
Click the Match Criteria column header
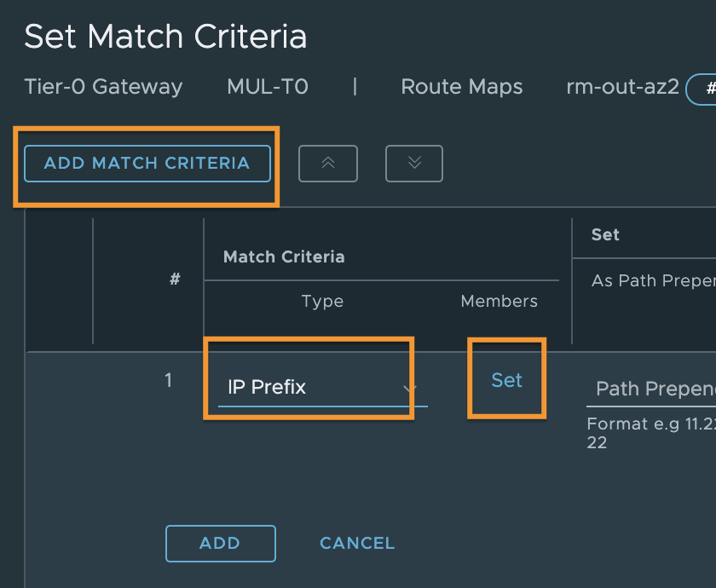284,257
